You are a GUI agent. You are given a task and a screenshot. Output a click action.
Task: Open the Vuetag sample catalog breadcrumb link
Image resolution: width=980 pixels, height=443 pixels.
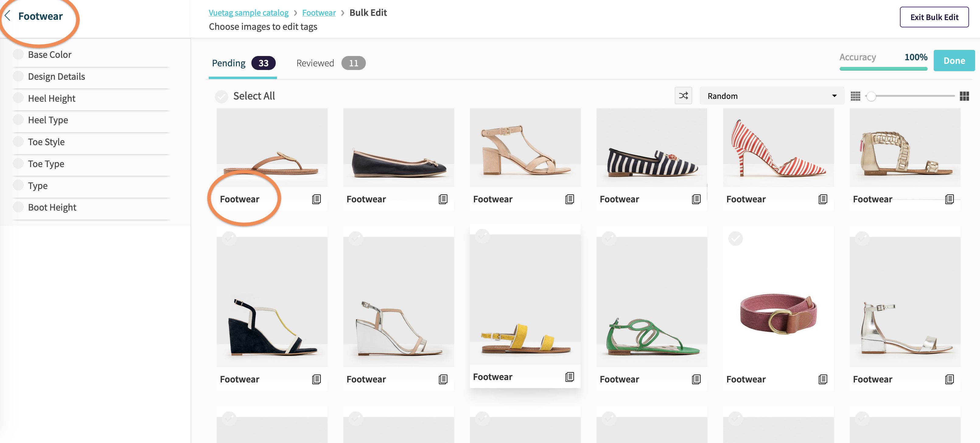coord(249,12)
